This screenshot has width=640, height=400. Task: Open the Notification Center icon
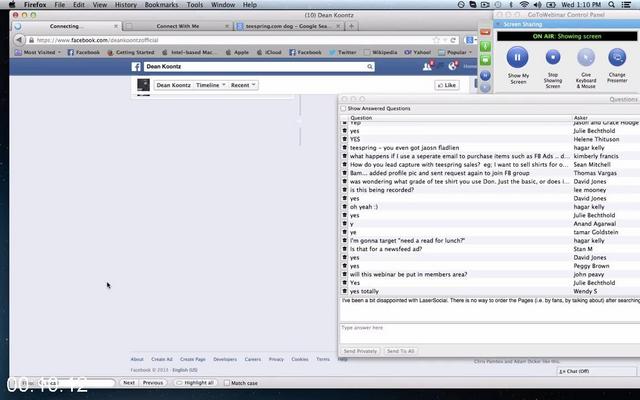pos(626,5)
